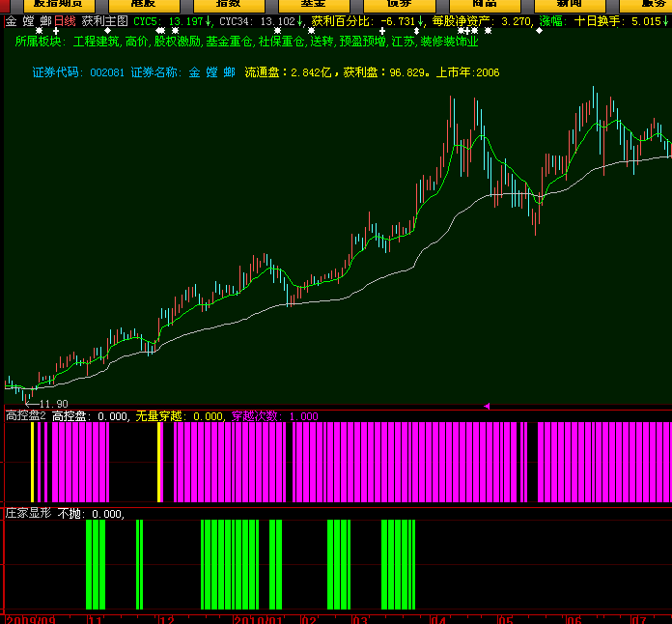This screenshot has width=672, height=624.
Task: Click the 不抛: 0.000 value
Action: 90,513
